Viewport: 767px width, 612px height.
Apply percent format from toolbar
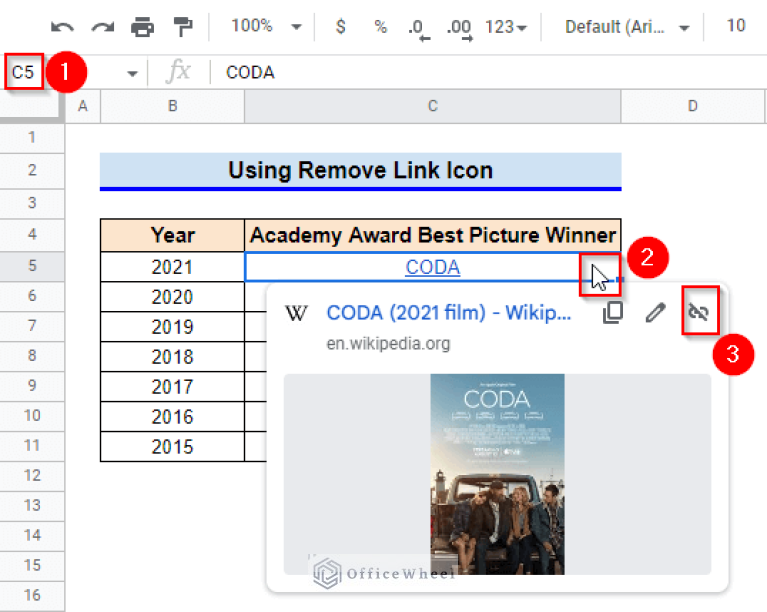tap(380, 27)
